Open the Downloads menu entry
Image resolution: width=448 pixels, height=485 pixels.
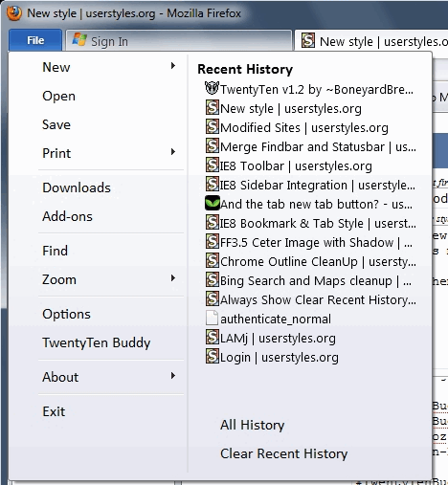77,187
